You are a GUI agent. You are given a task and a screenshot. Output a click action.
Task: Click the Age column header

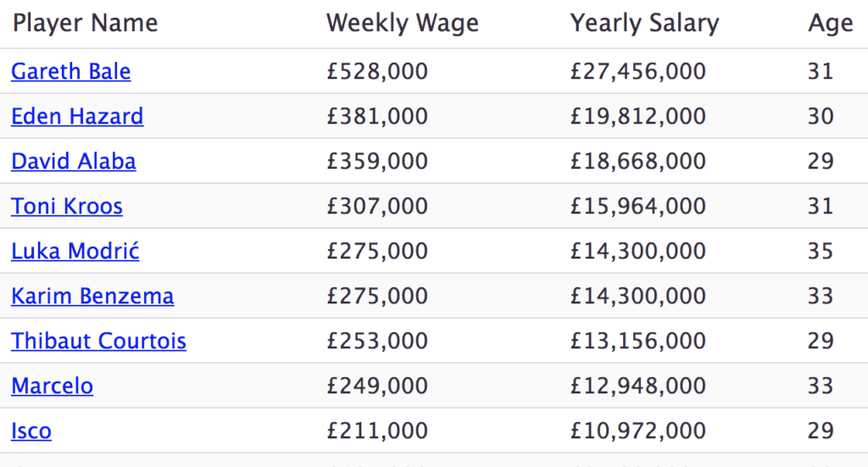tap(830, 23)
